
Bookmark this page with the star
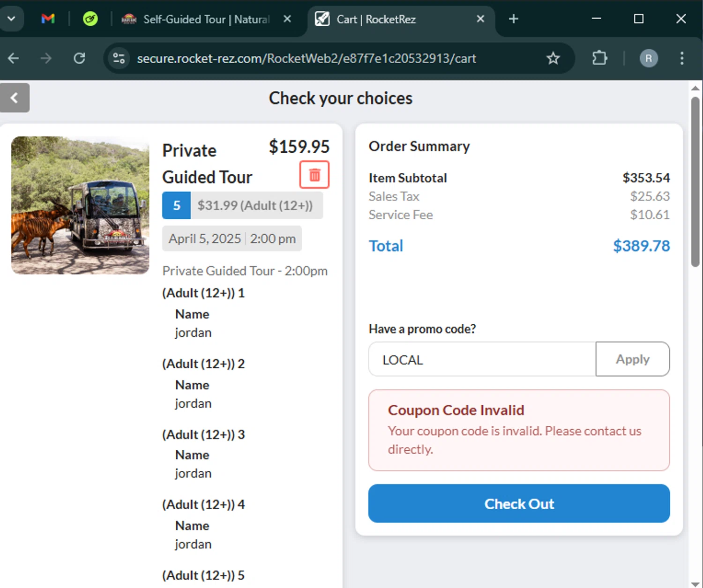pyautogui.click(x=553, y=58)
